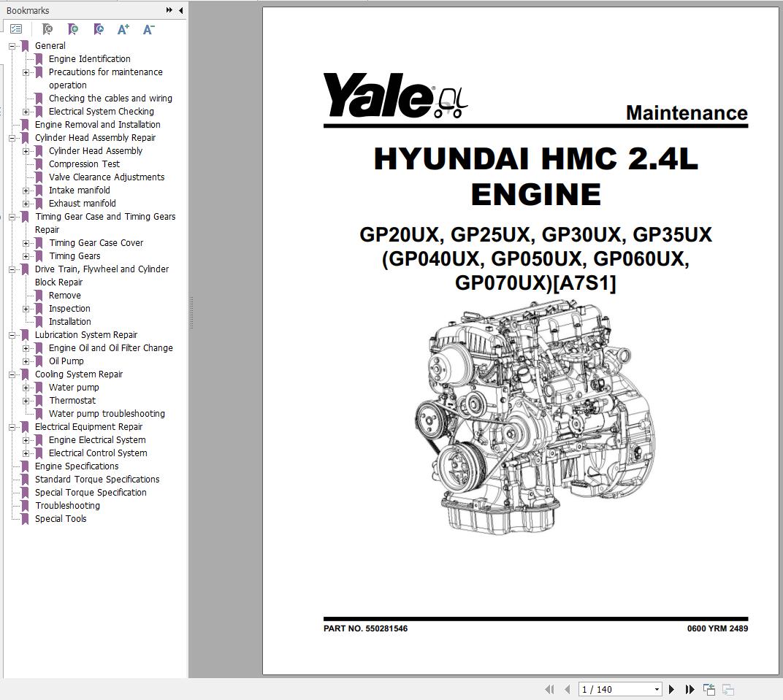
Task: Jump to the last page
Action: click(x=690, y=689)
